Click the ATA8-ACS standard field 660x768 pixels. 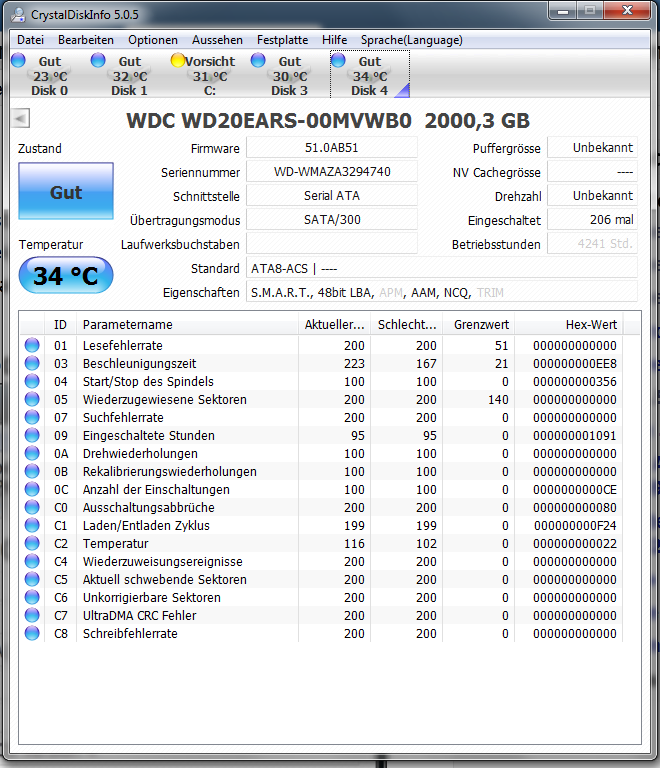442,268
